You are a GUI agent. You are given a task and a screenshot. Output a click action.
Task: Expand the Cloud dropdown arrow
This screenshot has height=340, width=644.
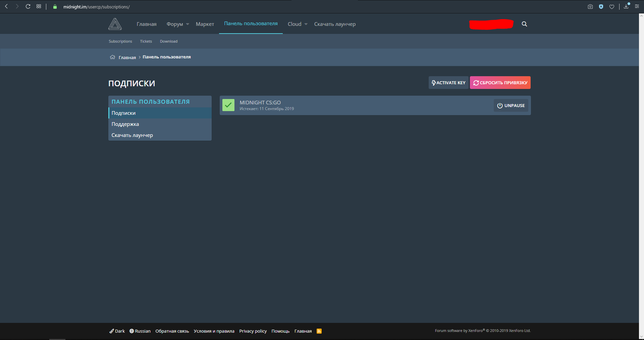click(x=306, y=24)
